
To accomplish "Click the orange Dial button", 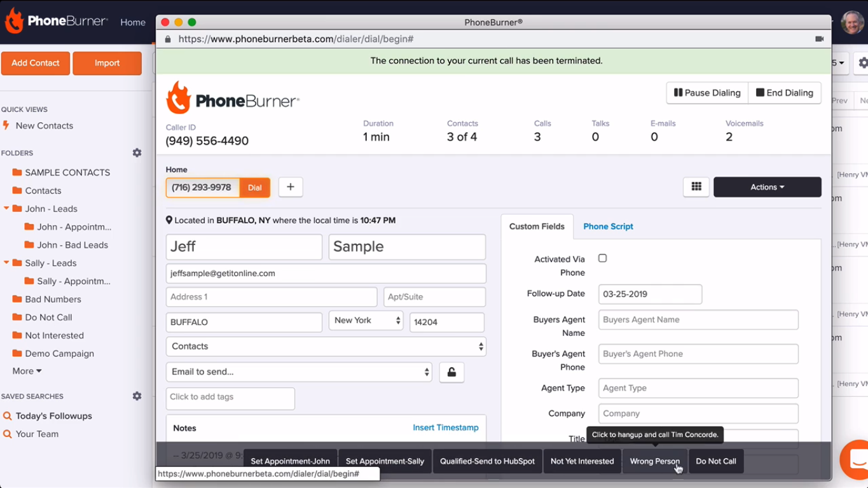I will tap(255, 188).
